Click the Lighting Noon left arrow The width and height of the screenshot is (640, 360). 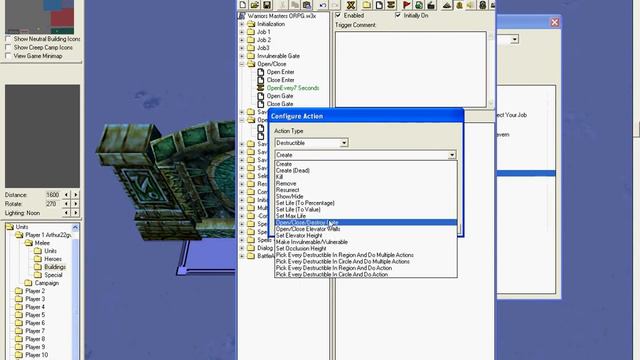tap(66, 213)
